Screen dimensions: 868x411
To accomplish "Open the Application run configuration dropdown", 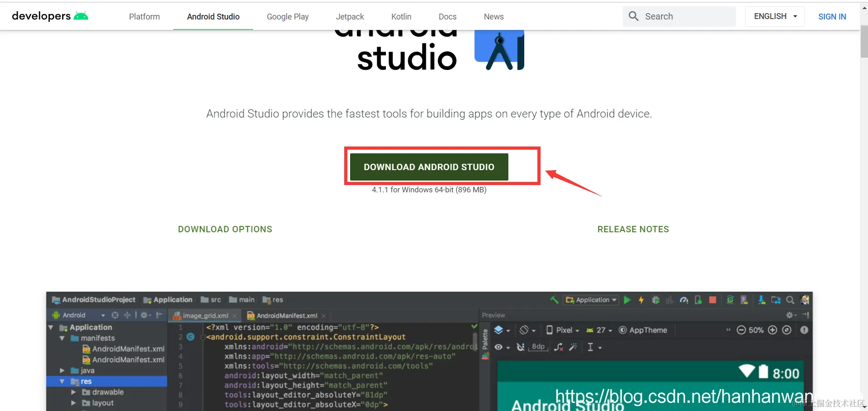I will [x=591, y=300].
